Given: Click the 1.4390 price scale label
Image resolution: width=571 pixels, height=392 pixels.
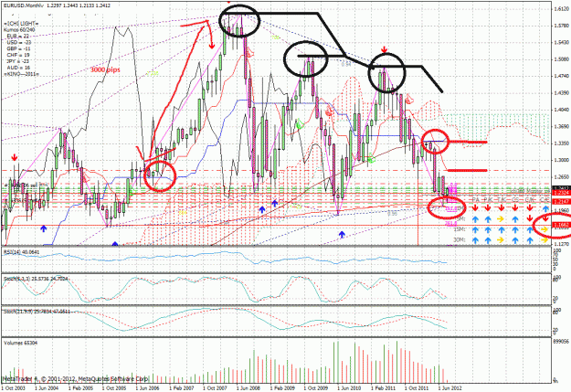Looking at the screenshot, I should (561, 93).
